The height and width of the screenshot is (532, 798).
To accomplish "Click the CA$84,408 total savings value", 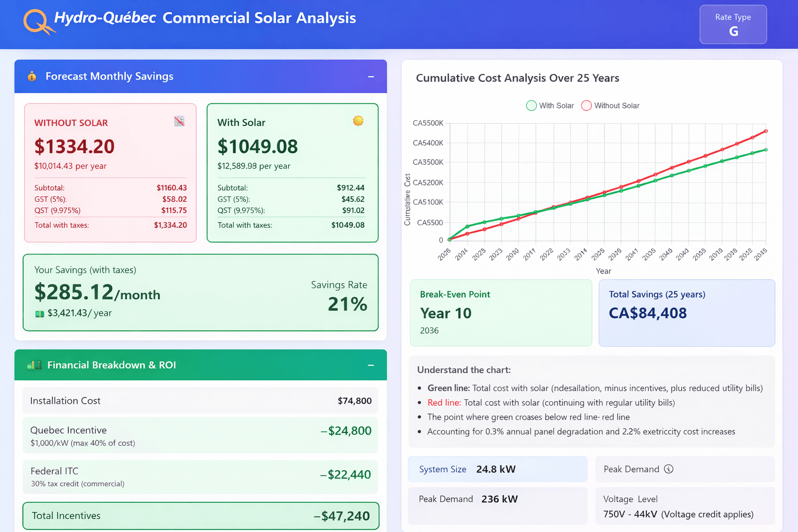I will coord(648,313).
